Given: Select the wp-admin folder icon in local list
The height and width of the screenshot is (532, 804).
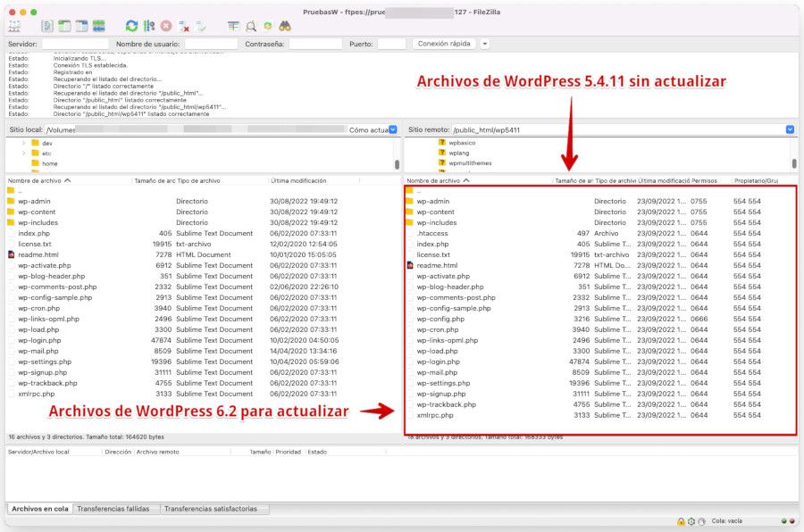Looking at the screenshot, I should point(11,201).
